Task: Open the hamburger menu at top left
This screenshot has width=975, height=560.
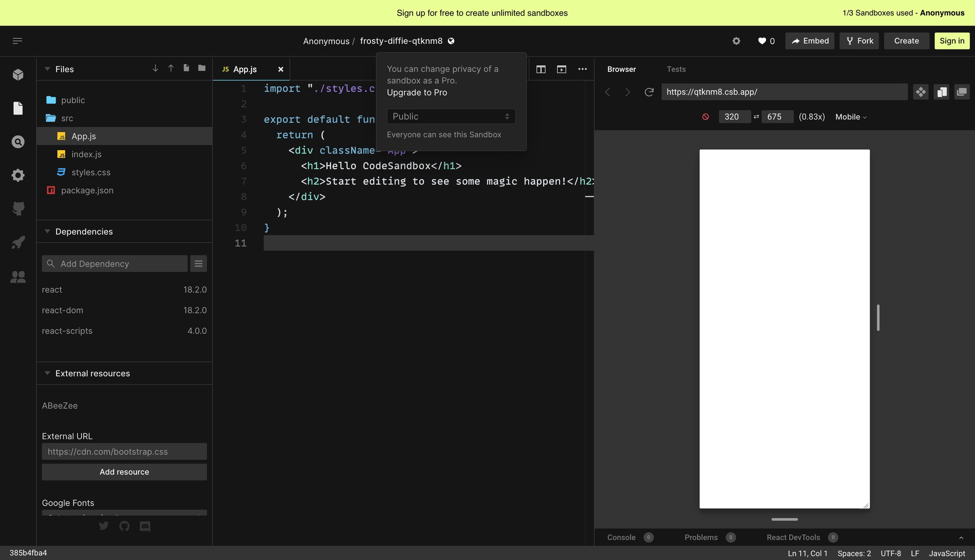Action: (x=17, y=41)
